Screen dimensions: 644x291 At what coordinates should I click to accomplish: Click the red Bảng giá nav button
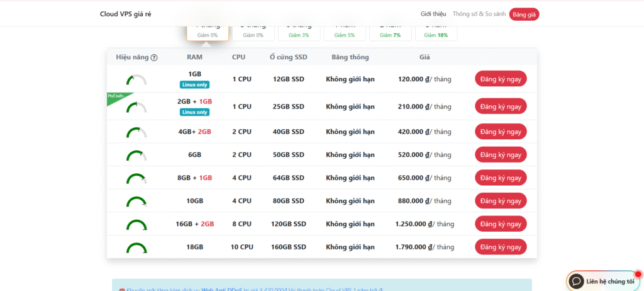click(x=524, y=14)
